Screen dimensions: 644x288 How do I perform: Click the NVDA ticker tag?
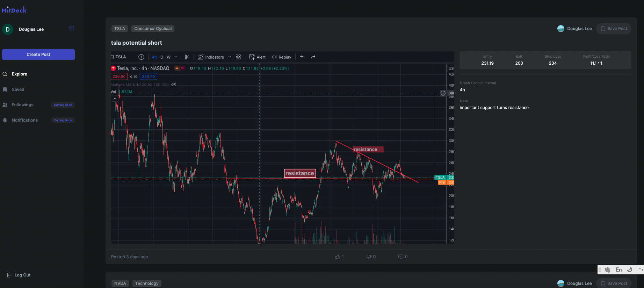tap(120, 283)
